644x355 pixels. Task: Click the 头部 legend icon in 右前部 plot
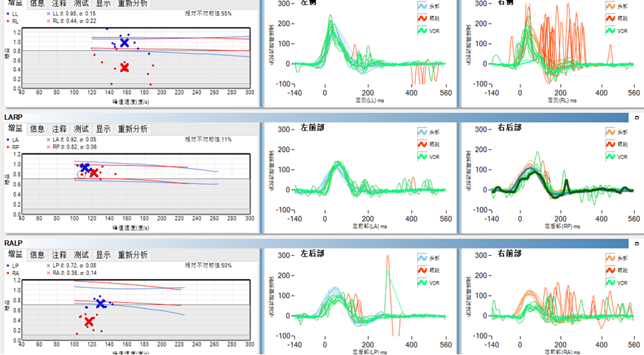(611, 258)
